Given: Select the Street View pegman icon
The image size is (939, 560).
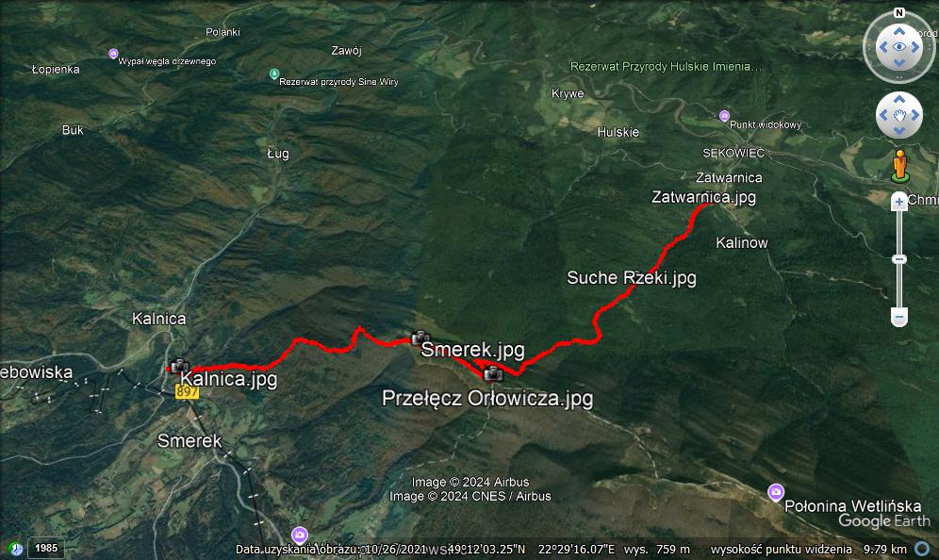Looking at the screenshot, I should tap(899, 166).
